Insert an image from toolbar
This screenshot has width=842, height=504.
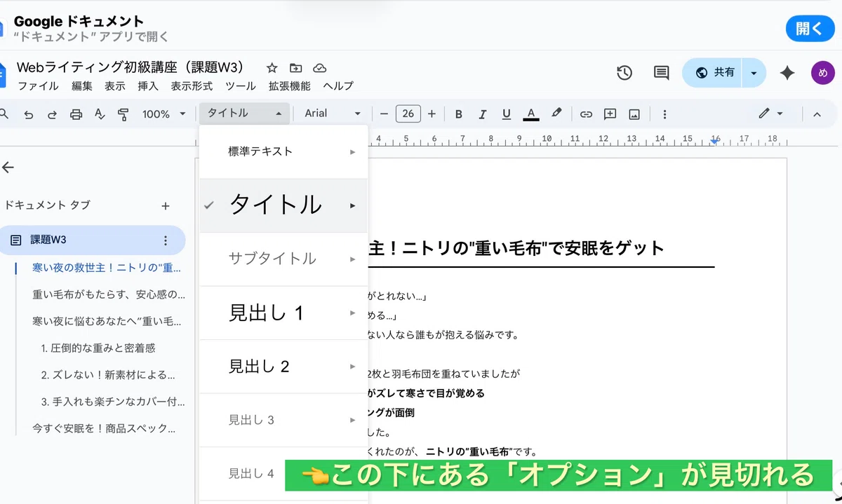[x=634, y=114]
